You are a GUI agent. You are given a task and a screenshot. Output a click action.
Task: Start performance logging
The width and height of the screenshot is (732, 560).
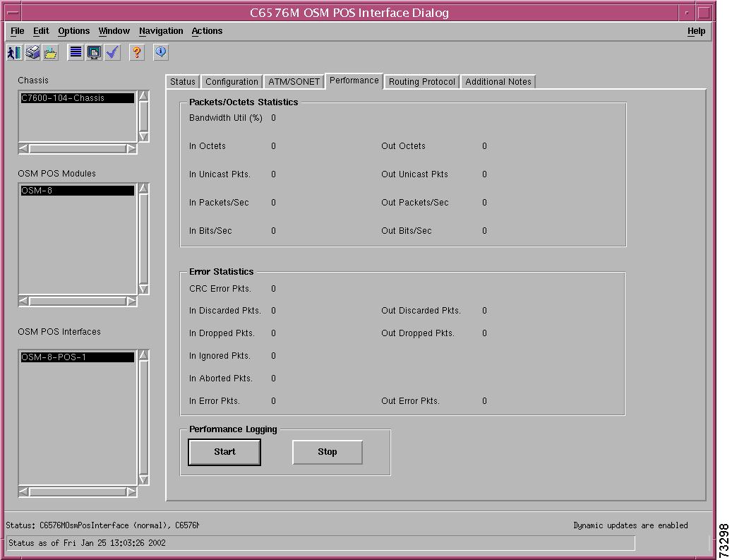(224, 452)
